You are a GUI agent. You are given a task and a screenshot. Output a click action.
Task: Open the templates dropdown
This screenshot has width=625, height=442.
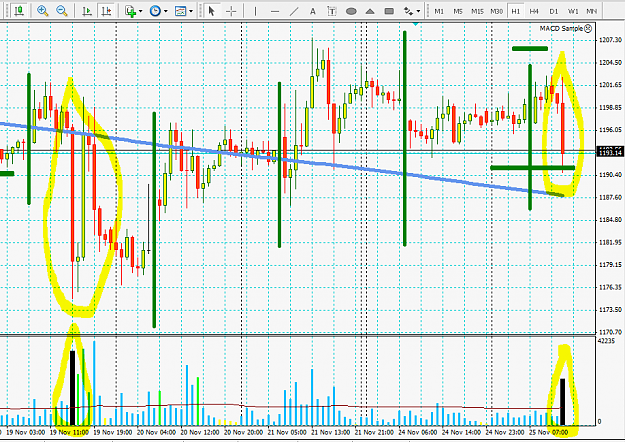(183, 11)
